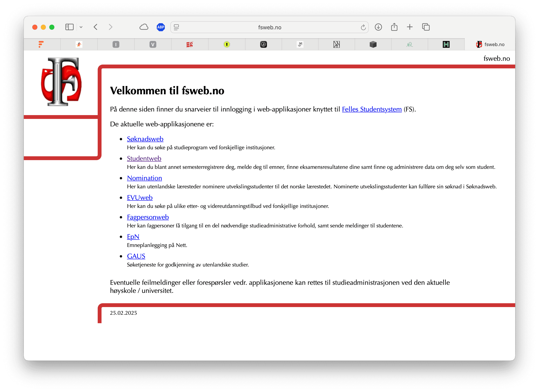Click the FS logo image

(61, 82)
